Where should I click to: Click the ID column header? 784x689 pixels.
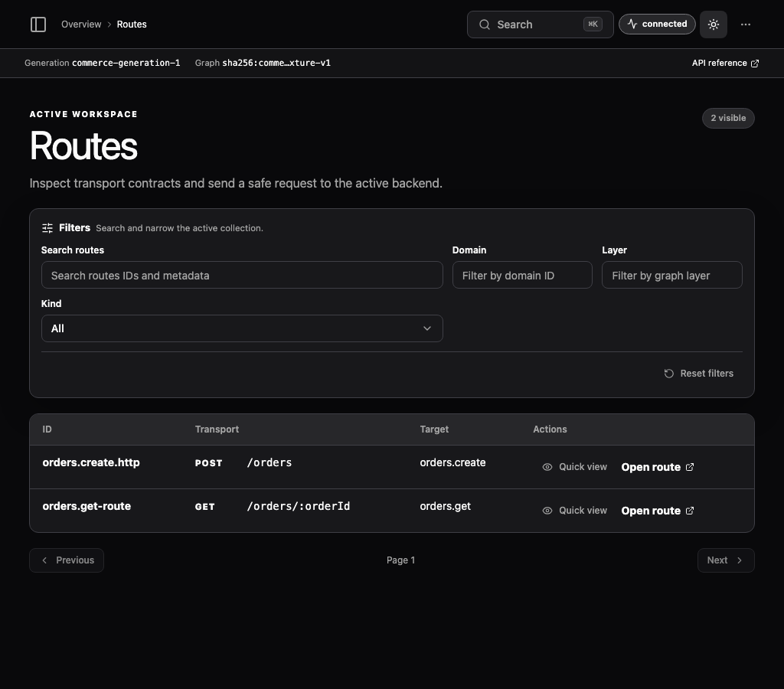47,429
